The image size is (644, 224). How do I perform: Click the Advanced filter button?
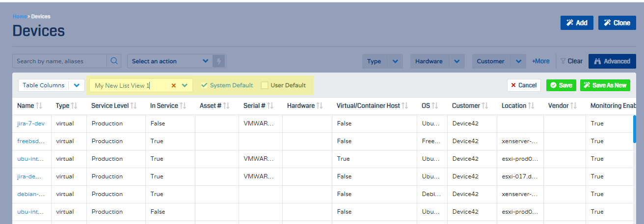point(612,61)
